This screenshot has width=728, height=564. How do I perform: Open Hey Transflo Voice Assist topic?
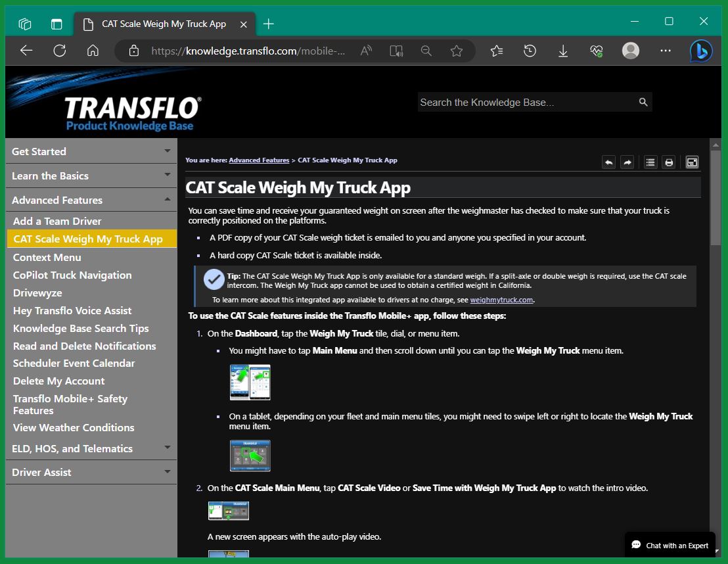coord(72,310)
